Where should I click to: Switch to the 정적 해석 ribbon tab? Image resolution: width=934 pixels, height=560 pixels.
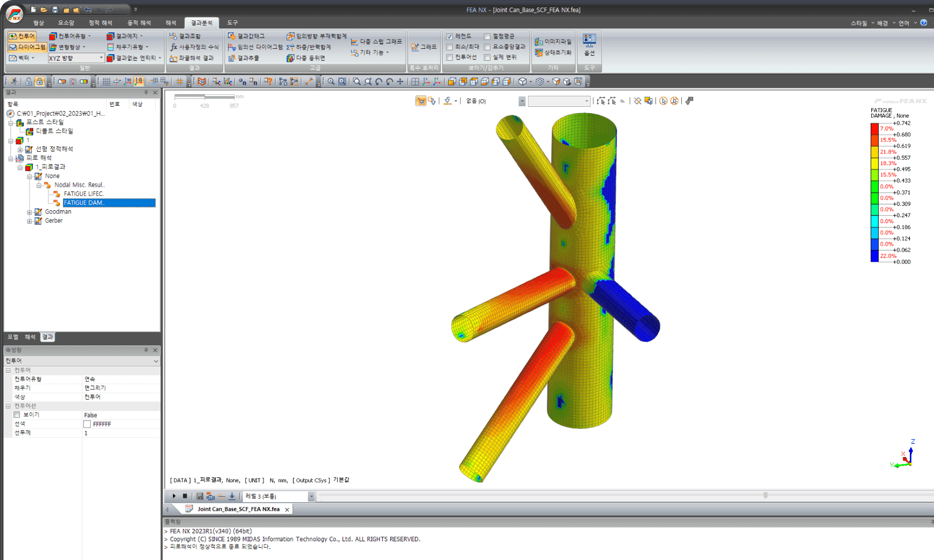100,23
